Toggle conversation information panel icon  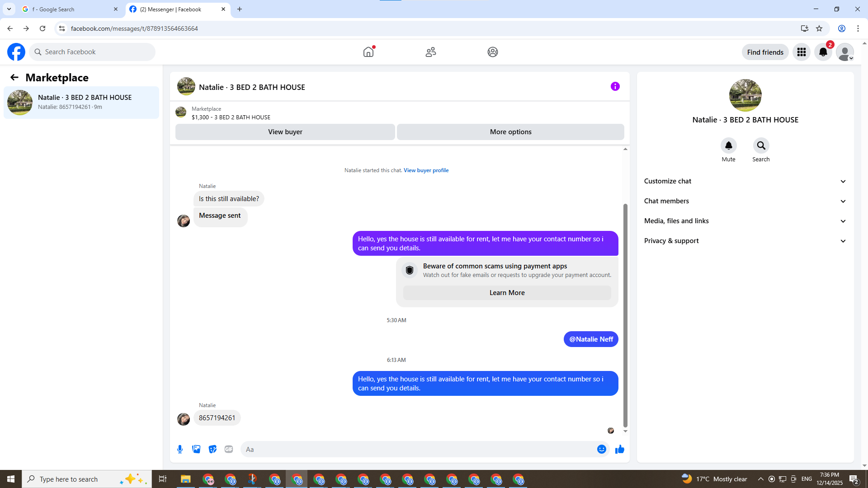pos(615,86)
